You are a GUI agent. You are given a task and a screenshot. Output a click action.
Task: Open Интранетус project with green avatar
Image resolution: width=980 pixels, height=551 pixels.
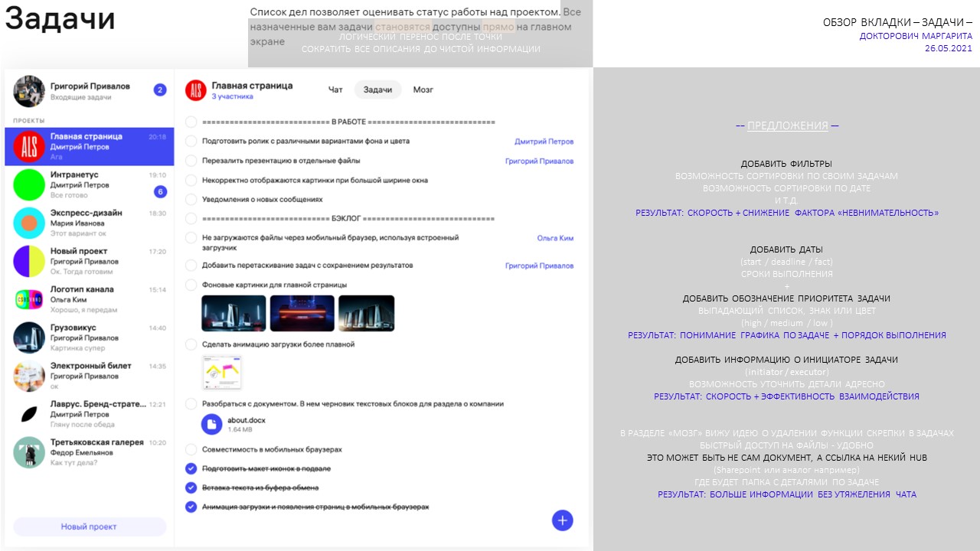point(29,184)
